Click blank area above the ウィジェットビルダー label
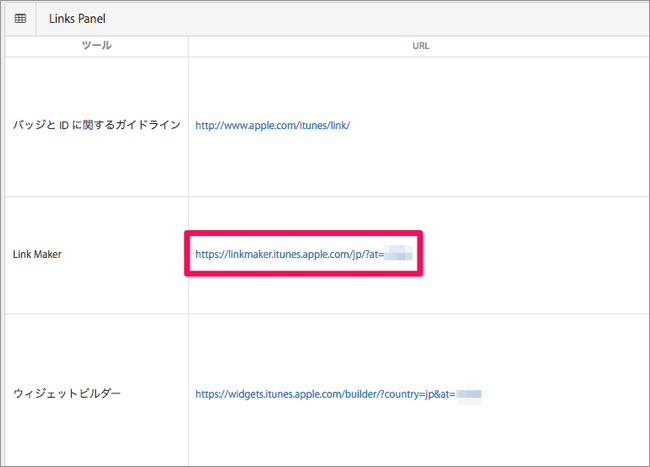This screenshot has width=650, height=467. click(x=95, y=350)
